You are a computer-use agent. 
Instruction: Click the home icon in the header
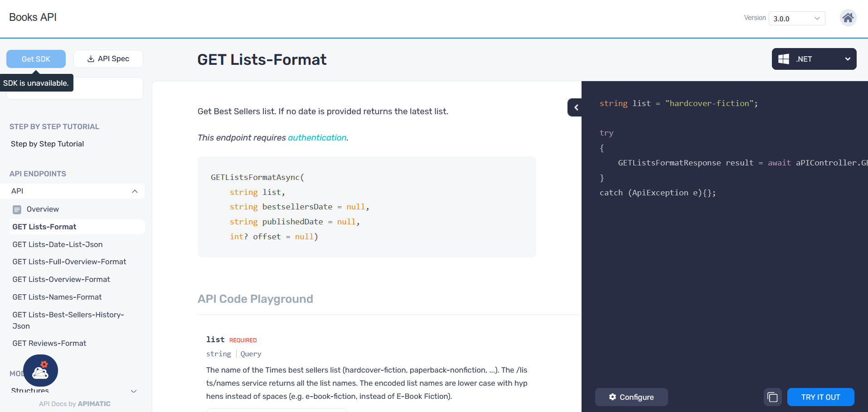tap(848, 18)
